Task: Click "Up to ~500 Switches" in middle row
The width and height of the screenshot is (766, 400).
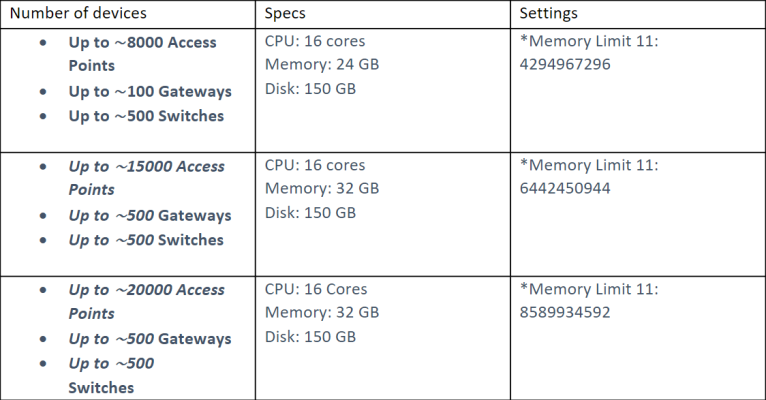Action: pos(146,240)
